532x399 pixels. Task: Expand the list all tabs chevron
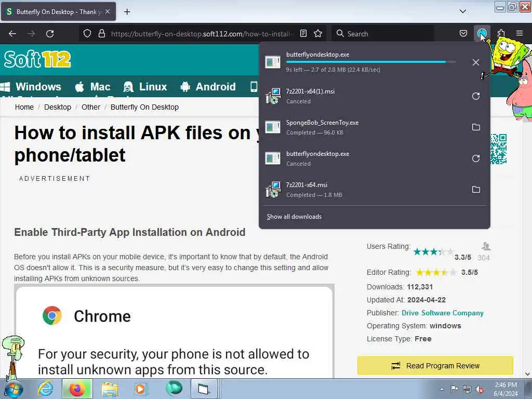(462, 11)
